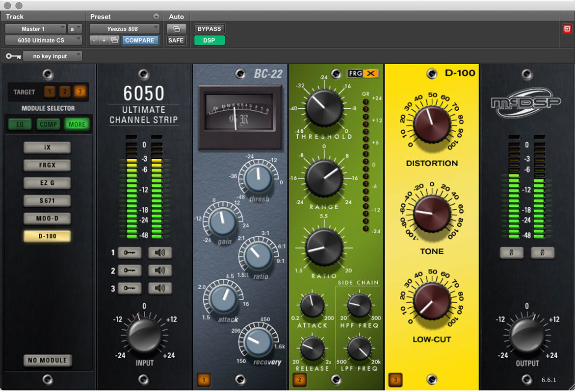This screenshot has width=575, height=392.
Task: Select target slot 2 in module selector
Action: click(x=64, y=92)
